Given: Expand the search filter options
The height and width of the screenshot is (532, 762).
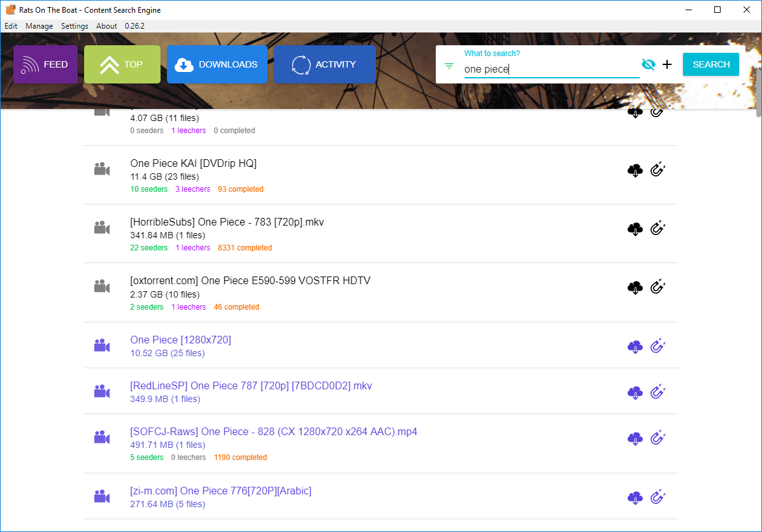Looking at the screenshot, I should coord(449,66).
